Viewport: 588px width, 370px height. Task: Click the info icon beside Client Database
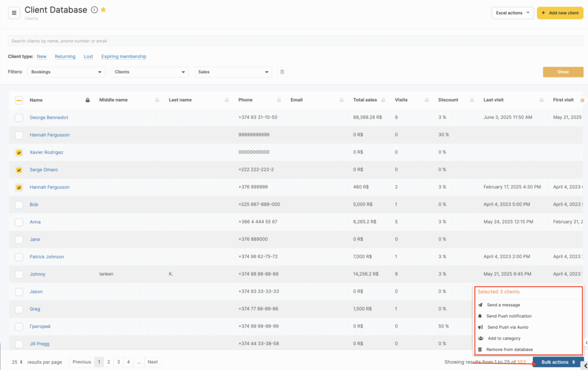point(95,10)
